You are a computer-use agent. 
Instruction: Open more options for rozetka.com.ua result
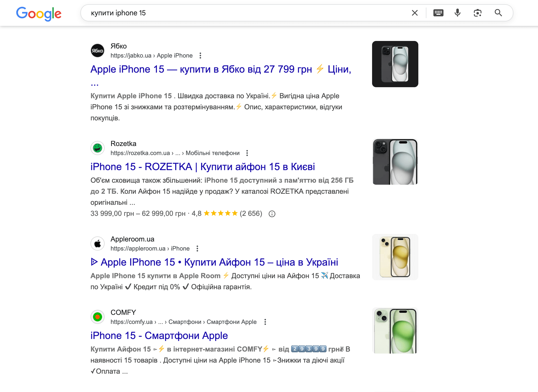click(247, 153)
